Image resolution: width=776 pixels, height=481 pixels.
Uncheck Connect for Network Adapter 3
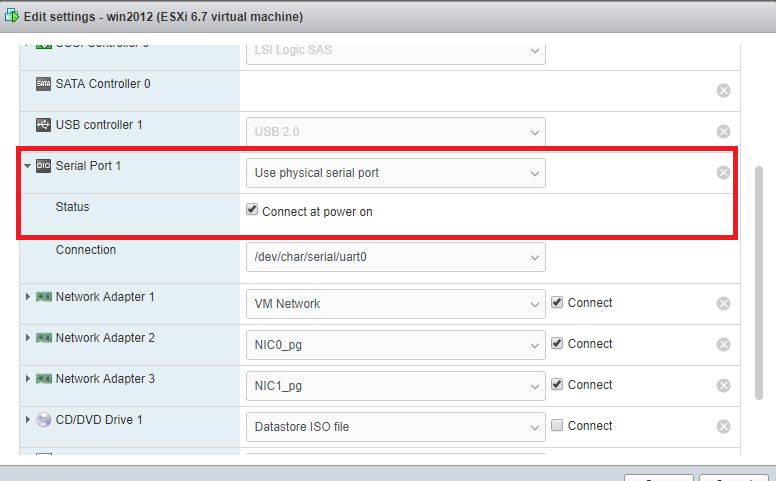coord(557,384)
